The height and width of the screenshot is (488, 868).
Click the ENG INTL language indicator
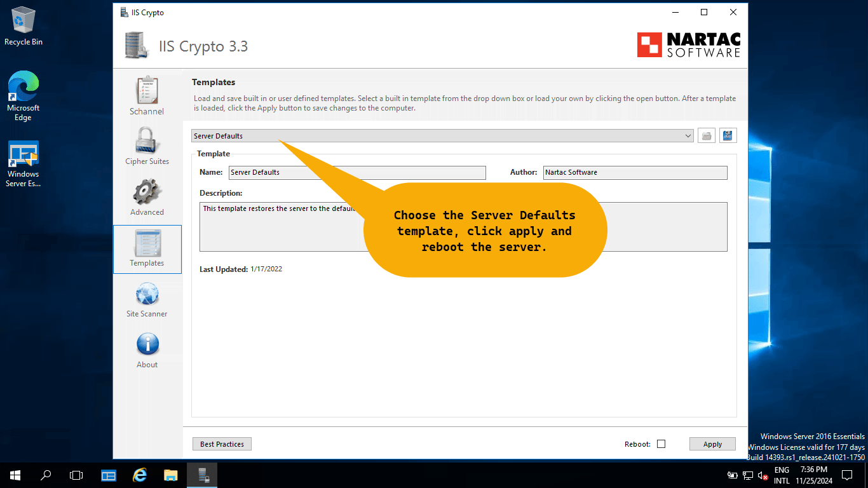[x=782, y=475]
